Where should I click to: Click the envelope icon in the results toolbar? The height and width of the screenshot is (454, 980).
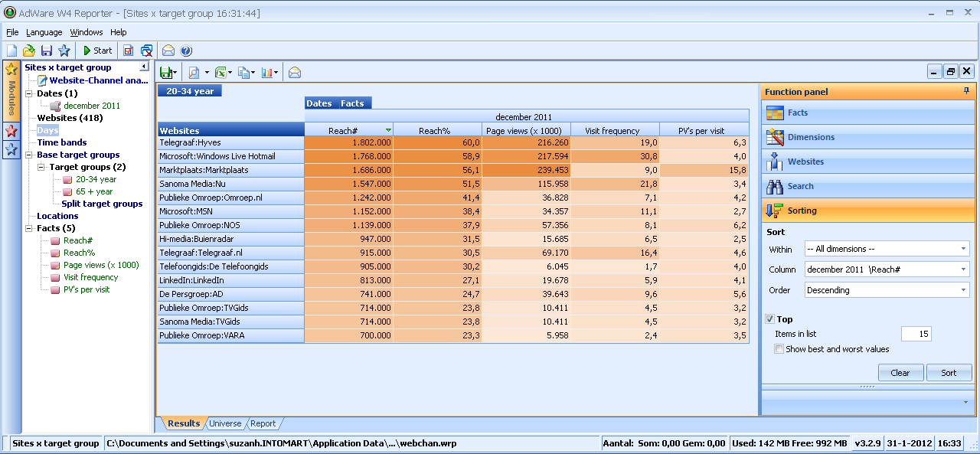(x=295, y=73)
